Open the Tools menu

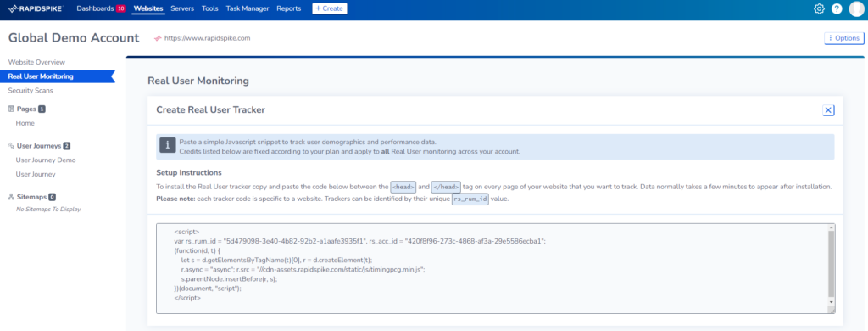[x=210, y=8]
